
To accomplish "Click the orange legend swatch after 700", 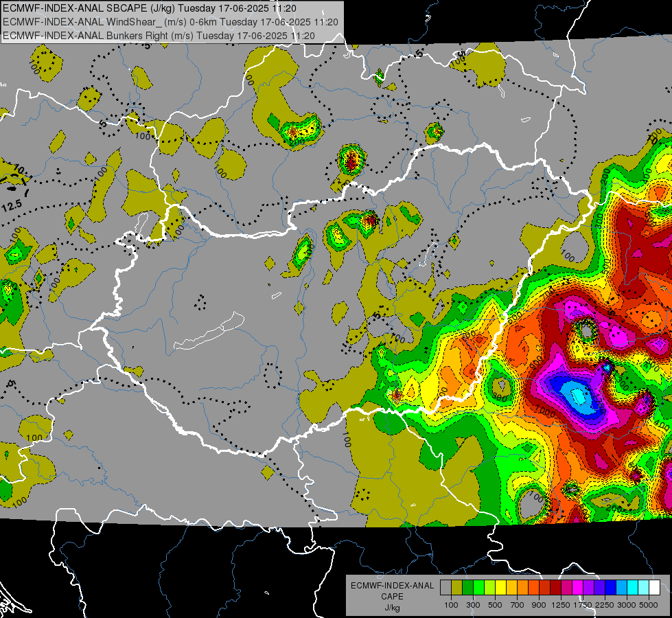I will click(x=522, y=587).
